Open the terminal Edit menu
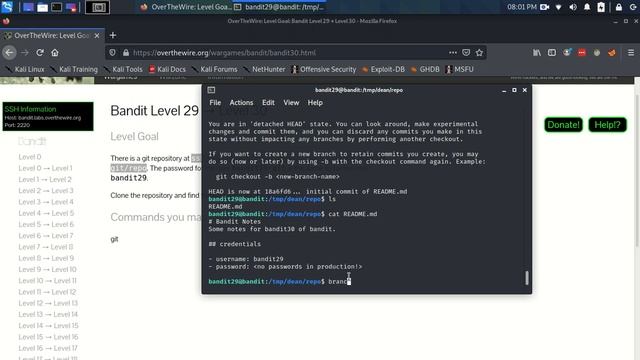The image size is (640, 360). pos(268,103)
